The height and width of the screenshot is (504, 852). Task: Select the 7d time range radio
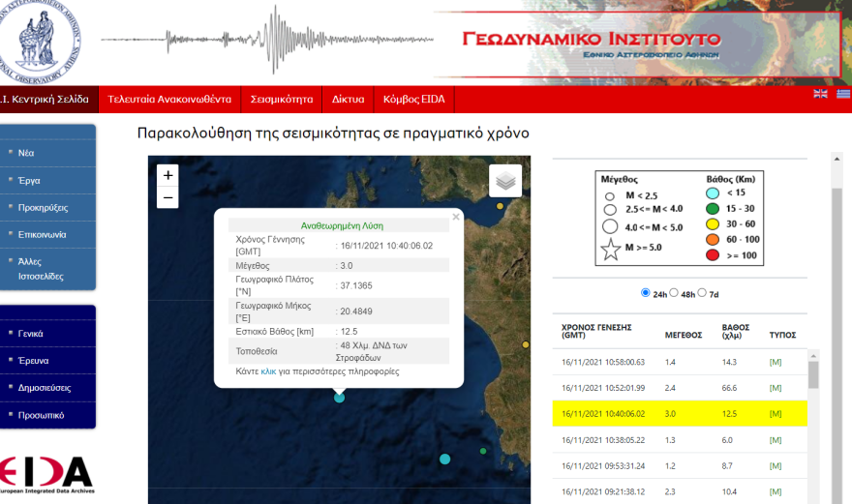[702, 293]
